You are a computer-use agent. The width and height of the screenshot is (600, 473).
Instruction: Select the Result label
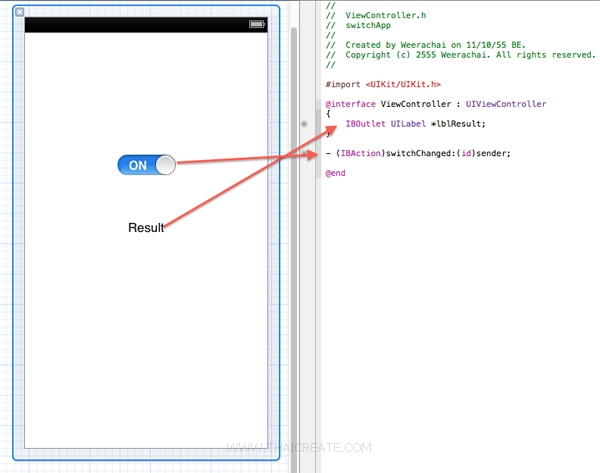point(146,228)
